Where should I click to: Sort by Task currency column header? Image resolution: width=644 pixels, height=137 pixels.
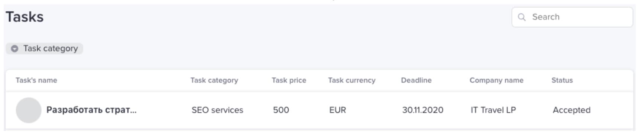352,80
